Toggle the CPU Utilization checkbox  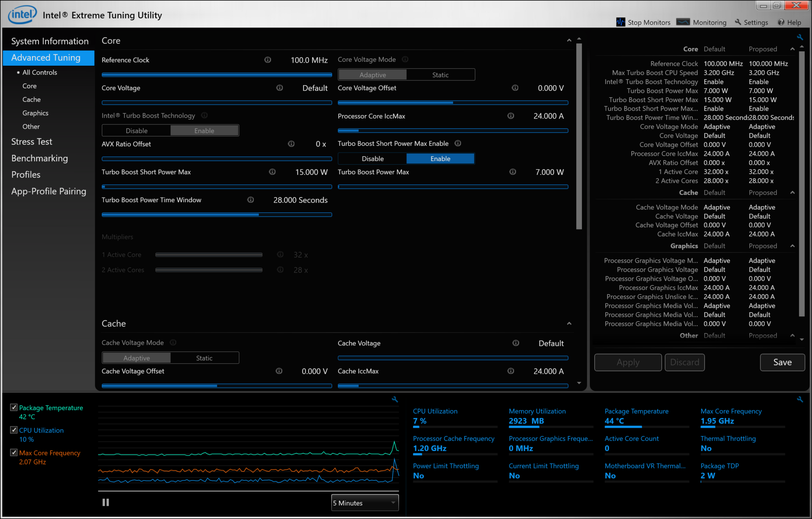coord(14,430)
